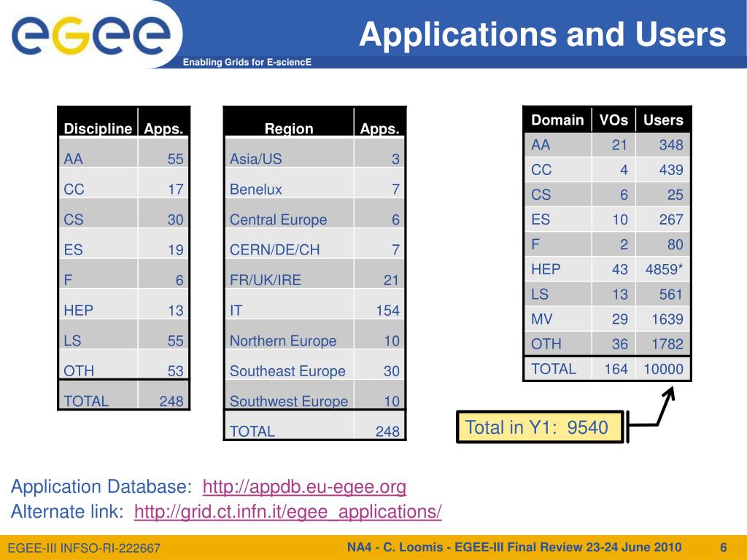This screenshot has width=747, height=560.
Task: Select the CS users value 25
Action: tap(675, 195)
